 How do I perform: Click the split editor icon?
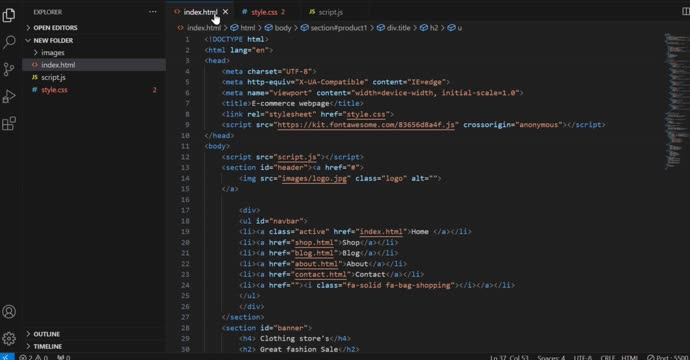click(x=686, y=12)
